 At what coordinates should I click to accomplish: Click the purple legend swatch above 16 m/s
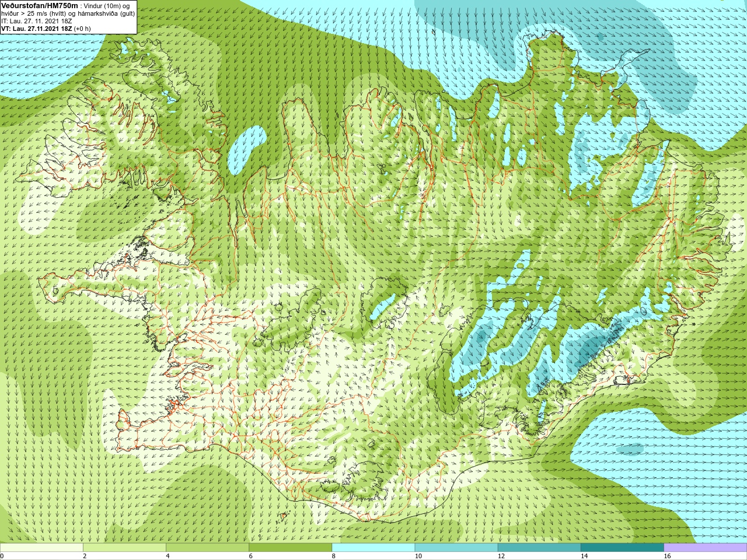pyautogui.click(x=706, y=548)
